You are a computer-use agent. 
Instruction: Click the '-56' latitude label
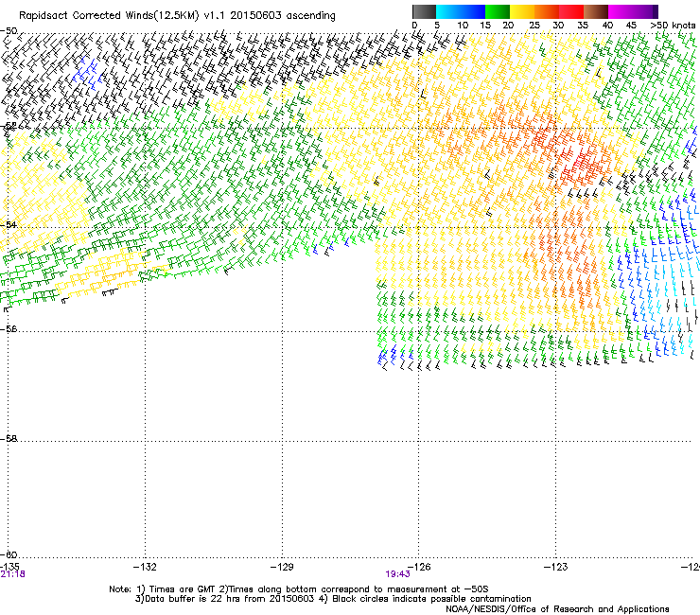[9, 329]
